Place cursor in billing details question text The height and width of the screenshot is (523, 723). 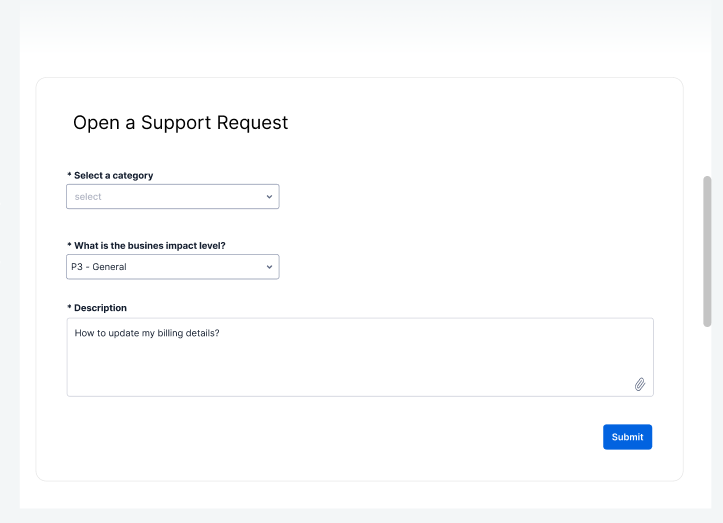pos(147,333)
